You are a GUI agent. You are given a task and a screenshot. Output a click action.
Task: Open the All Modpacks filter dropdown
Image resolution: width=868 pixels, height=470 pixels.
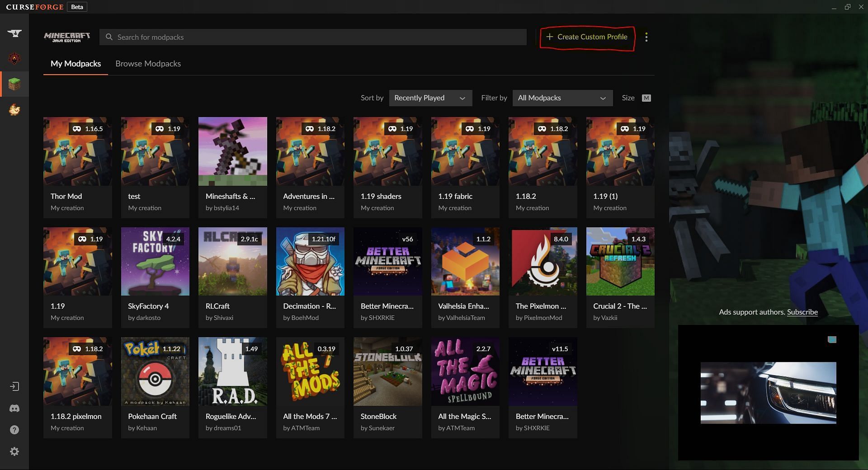562,98
